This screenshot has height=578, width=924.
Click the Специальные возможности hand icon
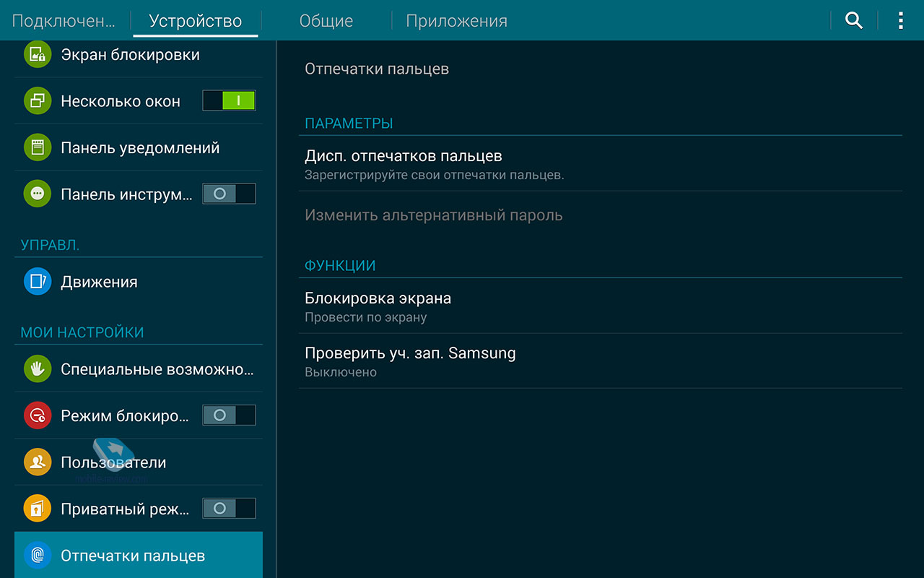38,369
